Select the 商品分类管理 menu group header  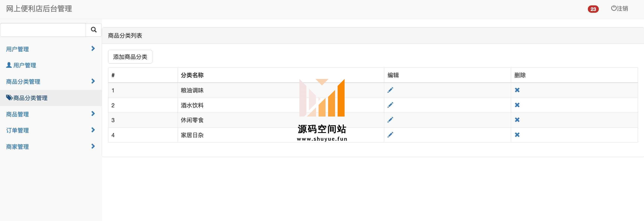click(51, 81)
